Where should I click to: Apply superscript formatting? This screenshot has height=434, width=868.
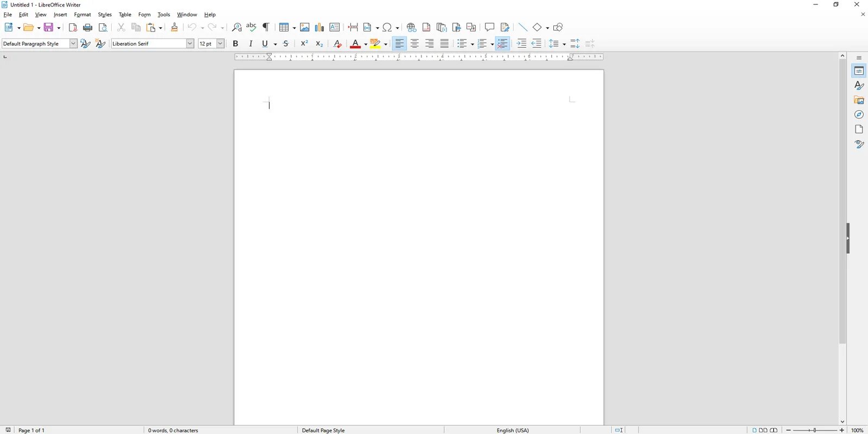click(304, 43)
